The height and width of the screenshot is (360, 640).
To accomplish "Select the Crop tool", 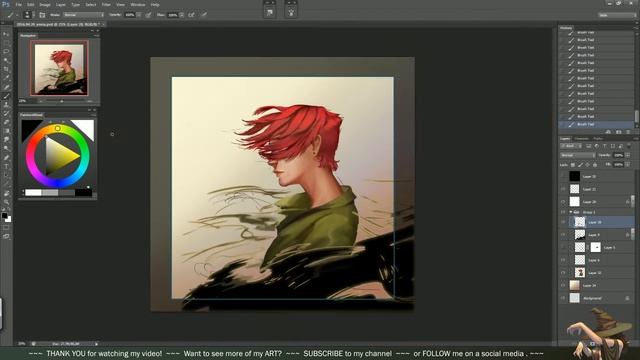I will pyautogui.click(x=6, y=69).
